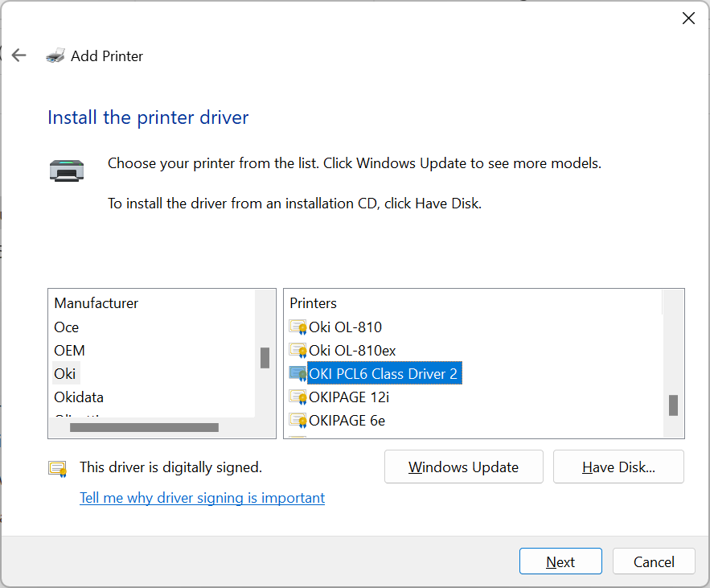The height and width of the screenshot is (588, 710).
Task: Open driver signing importance link
Action: pos(203,498)
